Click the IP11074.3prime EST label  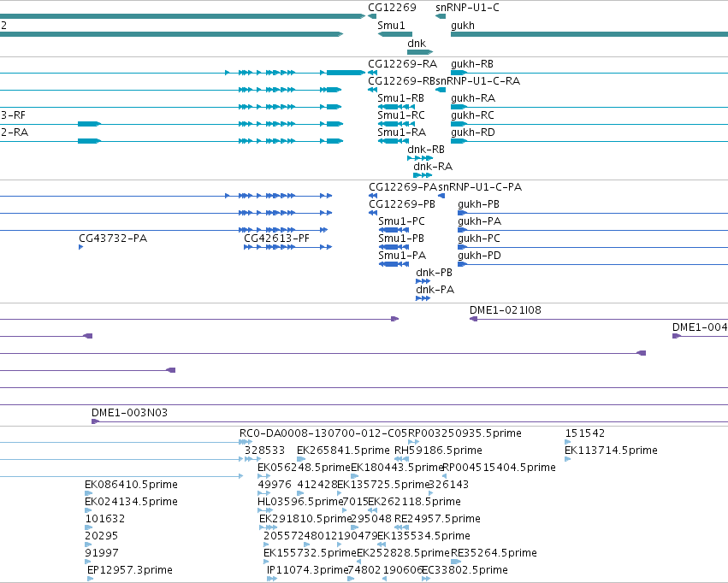click(307, 570)
